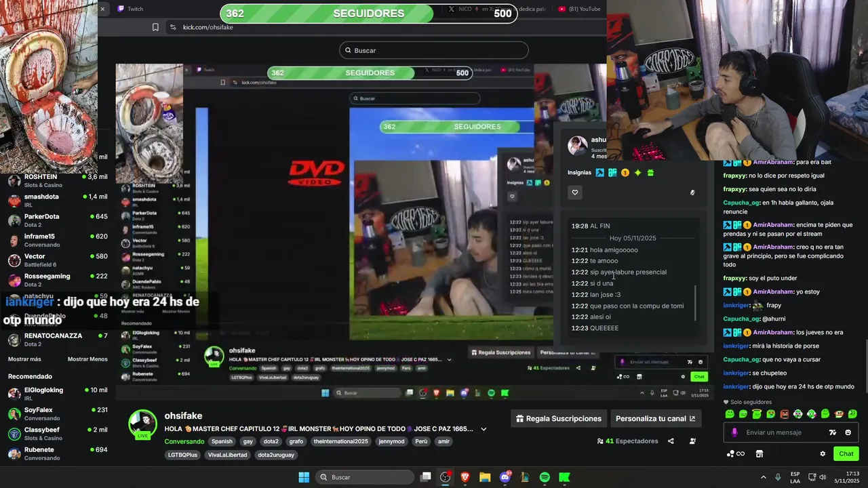
Task: Click the microphone icon in system tray
Action: click(778, 477)
